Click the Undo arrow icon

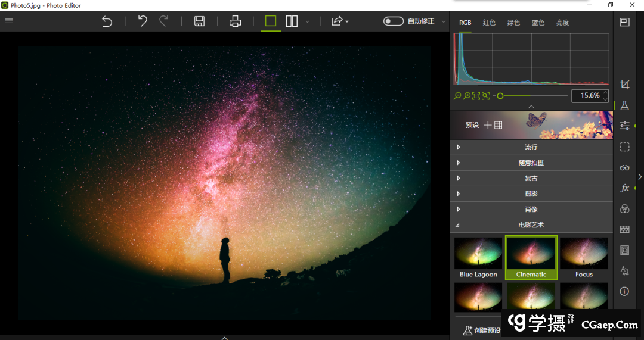pos(143,21)
